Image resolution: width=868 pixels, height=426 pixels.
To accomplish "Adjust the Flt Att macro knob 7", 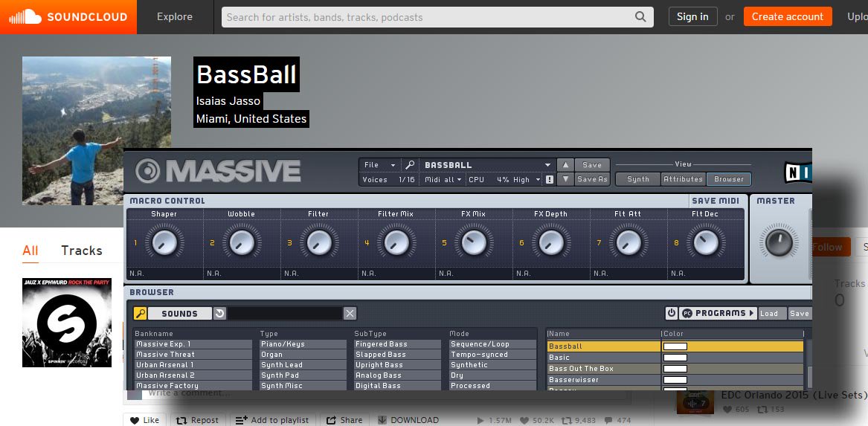I will 629,242.
